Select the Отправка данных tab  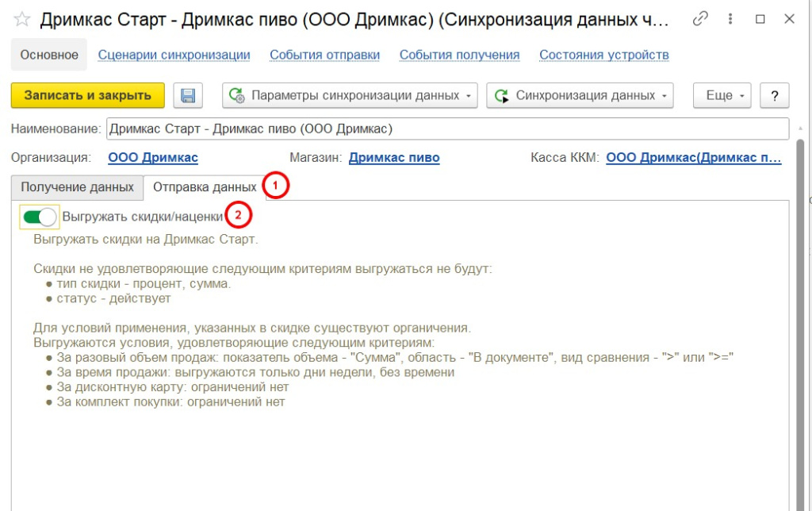pyautogui.click(x=205, y=187)
